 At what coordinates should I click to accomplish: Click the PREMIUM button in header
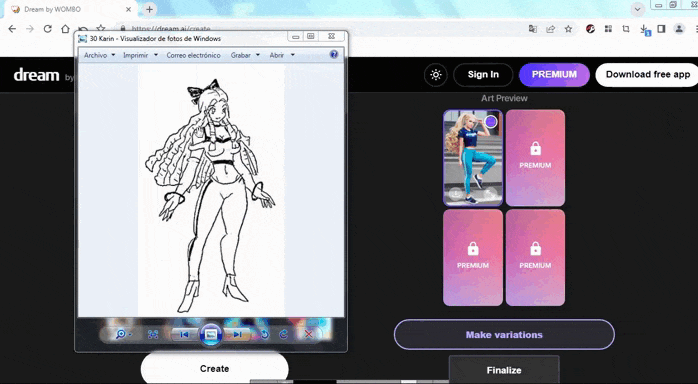coord(554,74)
